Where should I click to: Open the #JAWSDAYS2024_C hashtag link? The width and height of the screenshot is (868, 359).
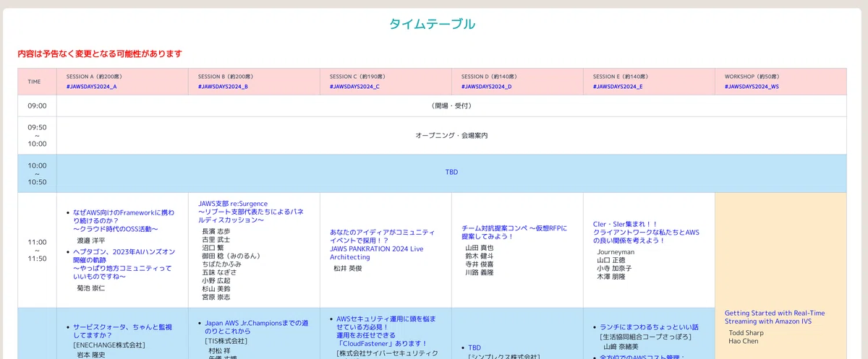(x=354, y=87)
